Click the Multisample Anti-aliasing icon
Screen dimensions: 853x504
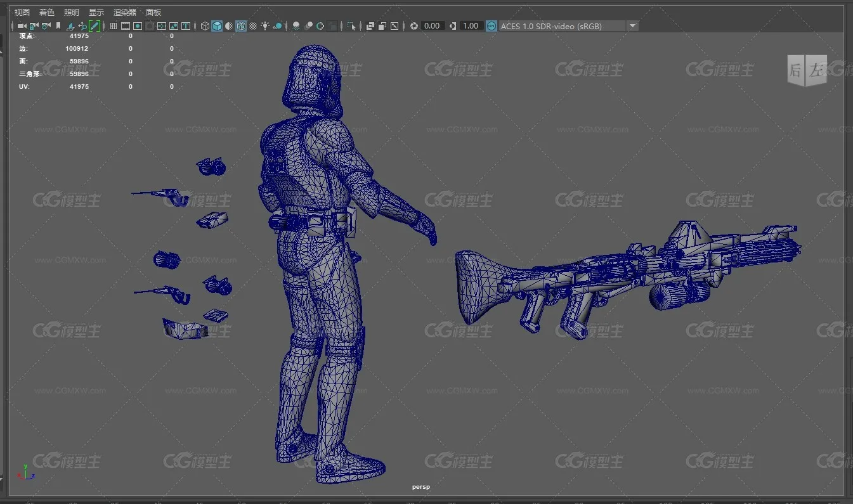[320, 26]
